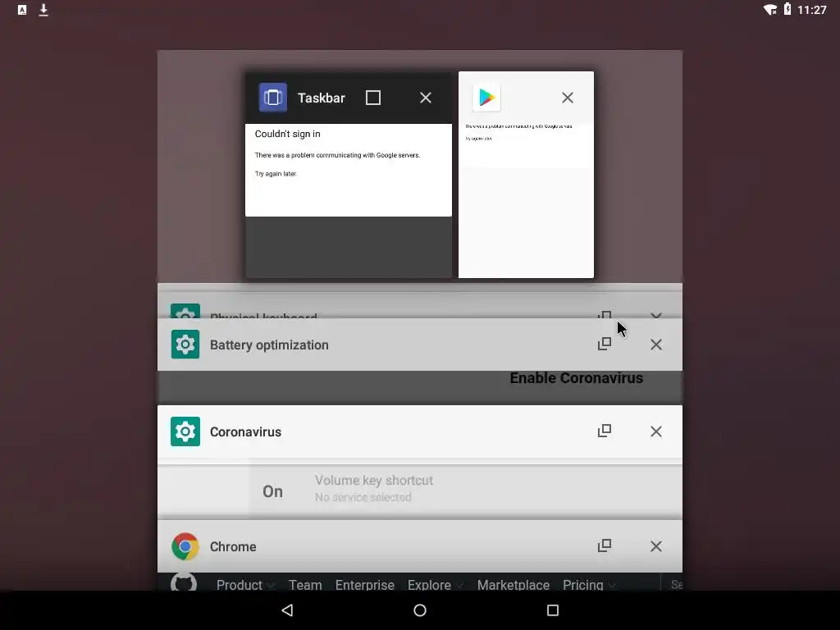Tap the download notification icon in status bar
This screenshot has width=840, height=630.
click(x=43, y=10)
